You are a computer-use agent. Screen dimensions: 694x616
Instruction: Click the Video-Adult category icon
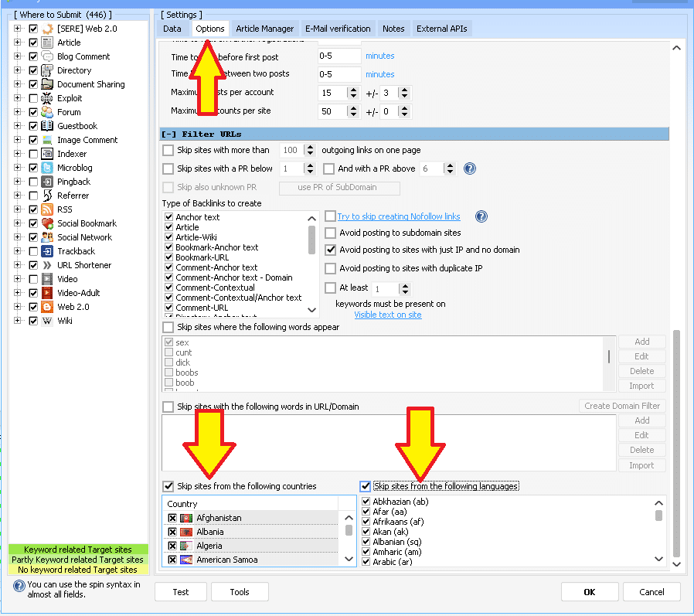coord(47,293)
